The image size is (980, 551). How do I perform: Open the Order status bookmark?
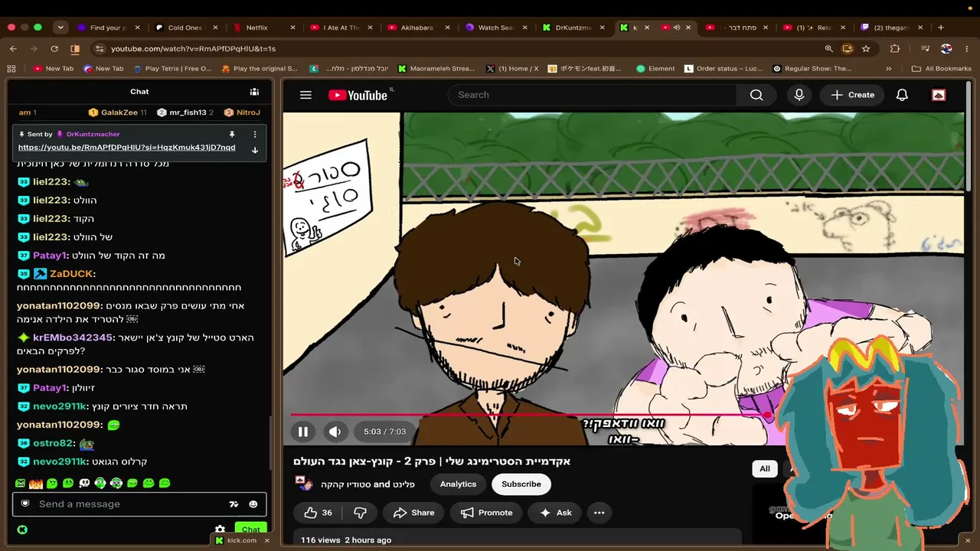click(723, 68)
